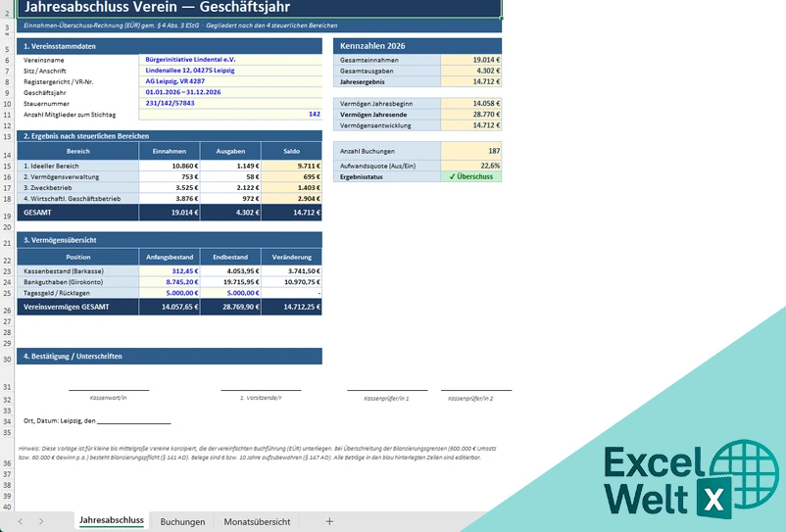This screenshot has height=532, width=786.
Task: Select the cell 'Bürgerinitiative Lindental e.V.'
Action: (x=230, y=60)
